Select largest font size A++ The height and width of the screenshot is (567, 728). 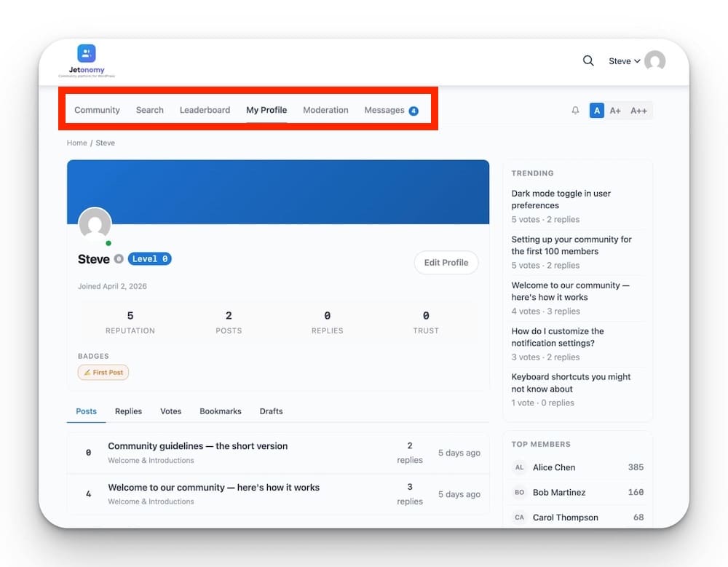(x=638, y=111)
